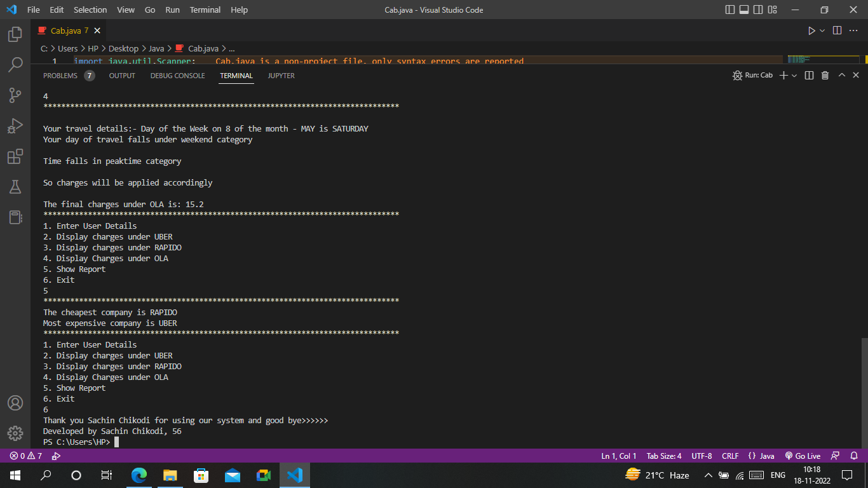Click the status bar debug launch icon
The height and width of the screenshot is (488, 868).
tap(56, 456)
